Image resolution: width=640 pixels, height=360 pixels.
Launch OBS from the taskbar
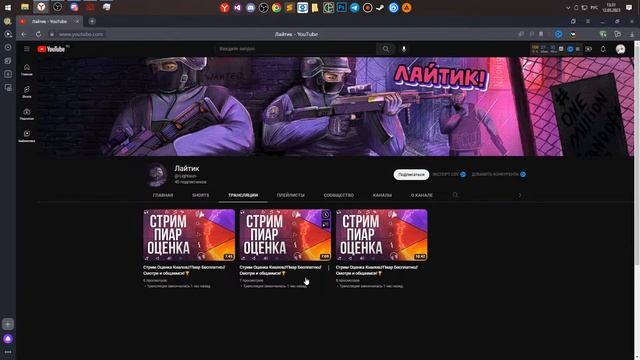264,7
